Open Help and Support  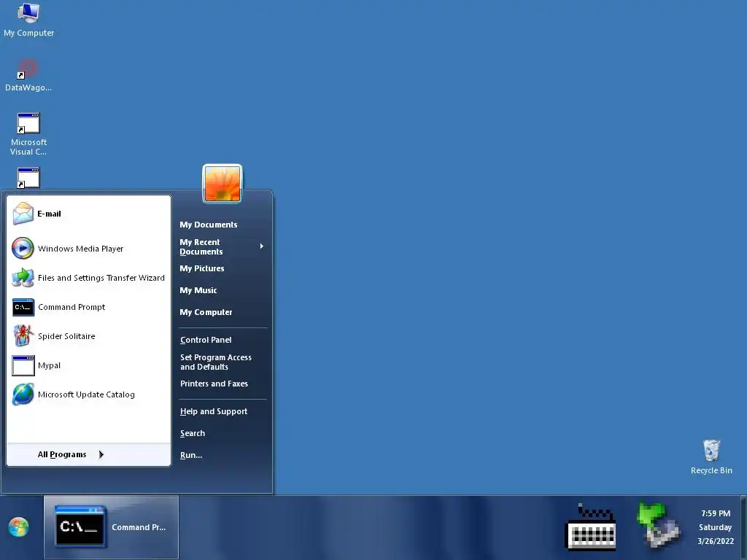click(x=214, y=411)
